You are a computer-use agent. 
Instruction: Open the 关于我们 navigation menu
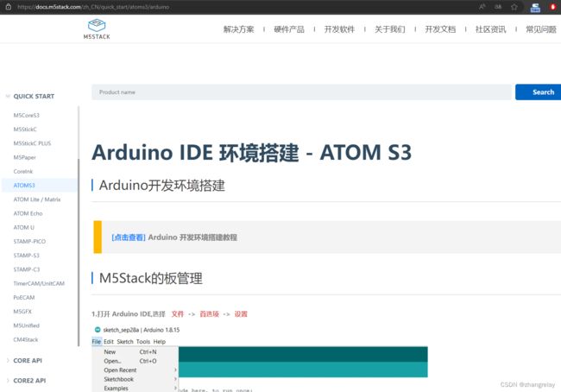pyautogui.click(x=389, y=29)
